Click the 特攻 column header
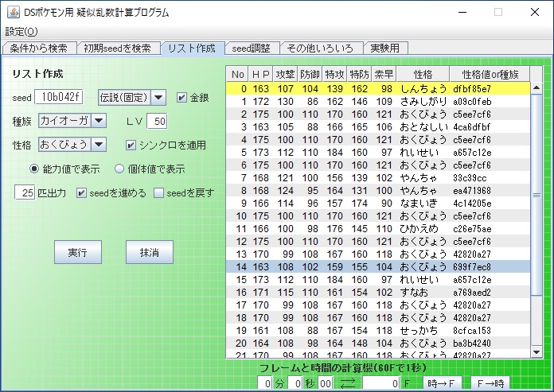This screenshot has height=392, width=554. (x=334, y=75)
